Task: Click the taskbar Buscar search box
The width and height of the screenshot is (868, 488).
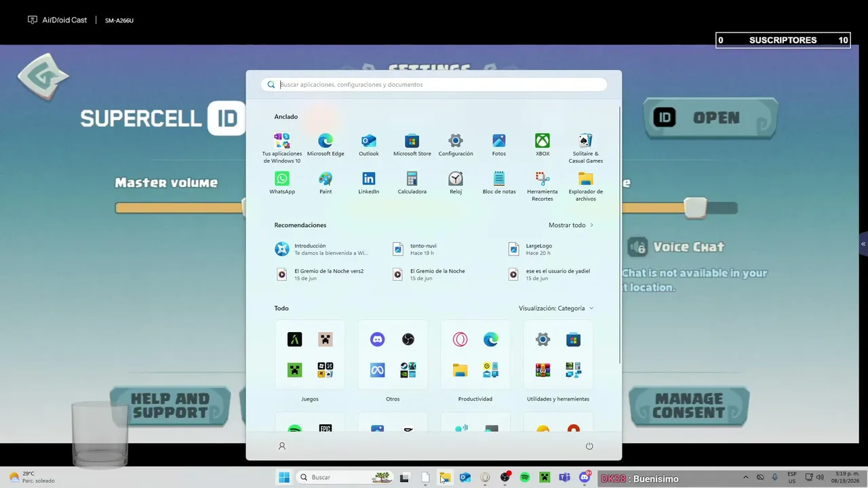Action: [x=344, y=477]
